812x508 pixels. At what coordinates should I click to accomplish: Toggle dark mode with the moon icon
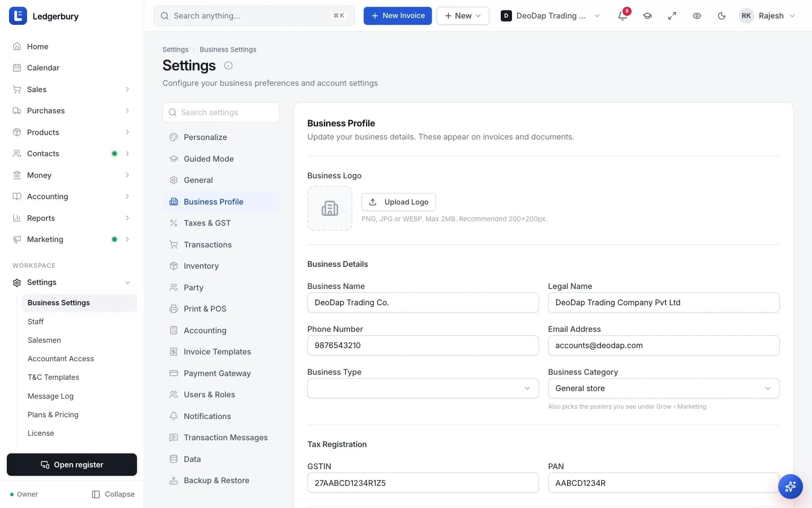click(722, 16)
